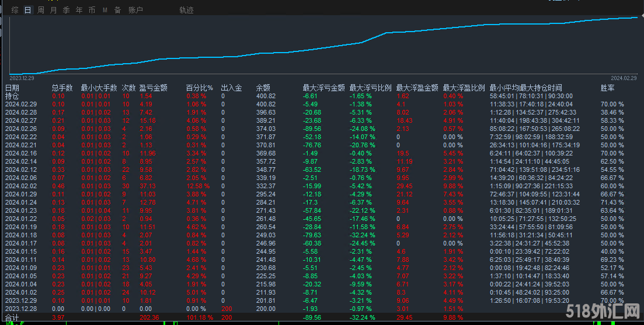Select the 季 (quarterly) tab
Viewport: 644px width, 325px height.
point(66,10)
